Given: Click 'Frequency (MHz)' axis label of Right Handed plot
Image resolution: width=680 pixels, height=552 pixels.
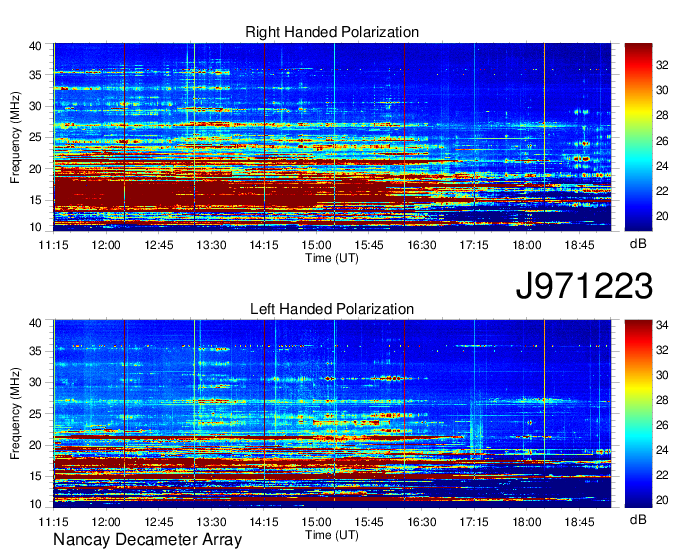Looking at the screenshot, I should pos(15,137).
